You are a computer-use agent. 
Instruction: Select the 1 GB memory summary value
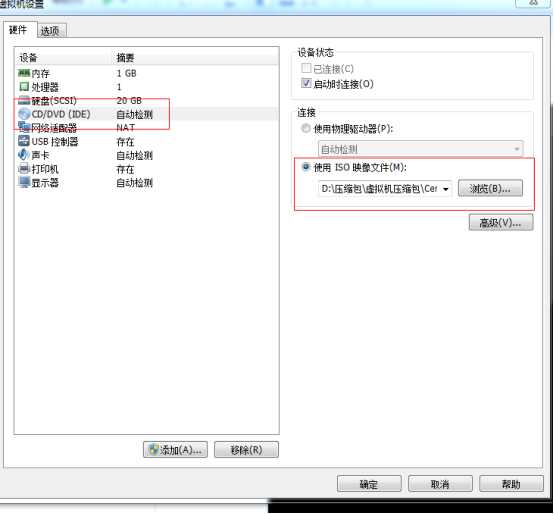pos(126,73)
